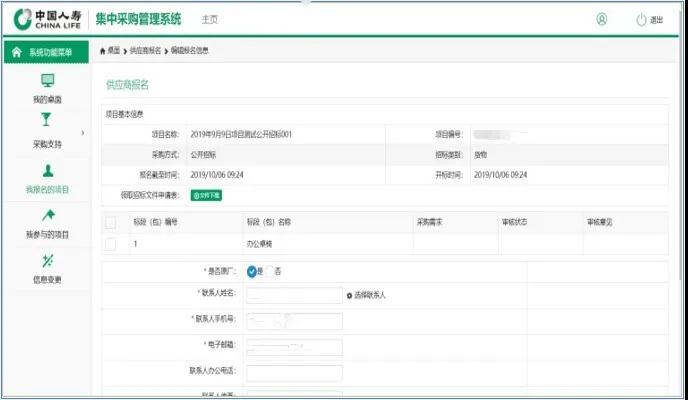688x400 pixels.
Task: Click the 我的桌面 sidebar label
Action: pyautogui.click(x=47, y=100)
